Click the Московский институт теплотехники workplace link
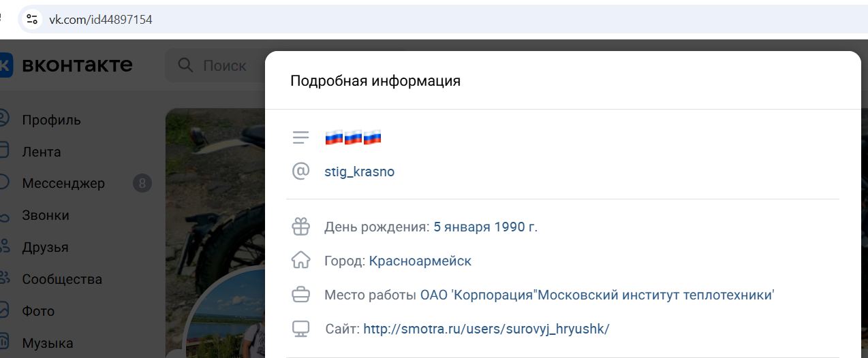The image size is (868, 358). (597, 295)
